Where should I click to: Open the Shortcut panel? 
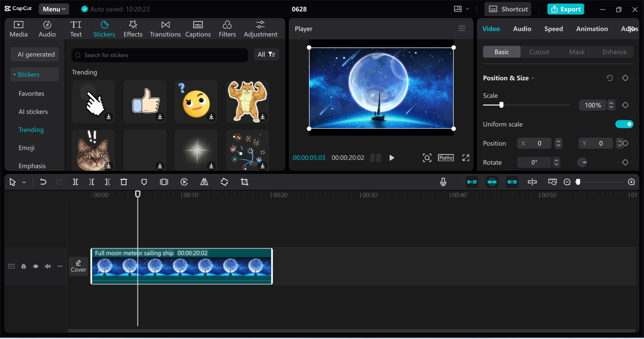pyautogui.click(x=508, y=9)
